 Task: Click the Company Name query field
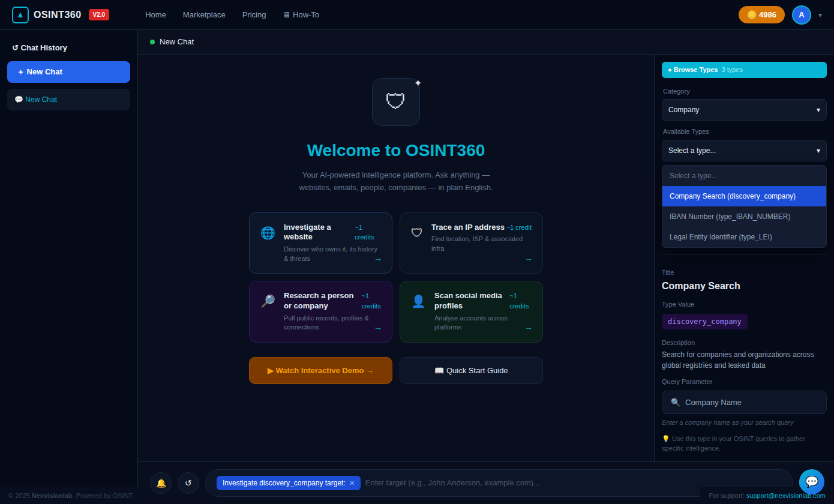(x=744, y=403)
